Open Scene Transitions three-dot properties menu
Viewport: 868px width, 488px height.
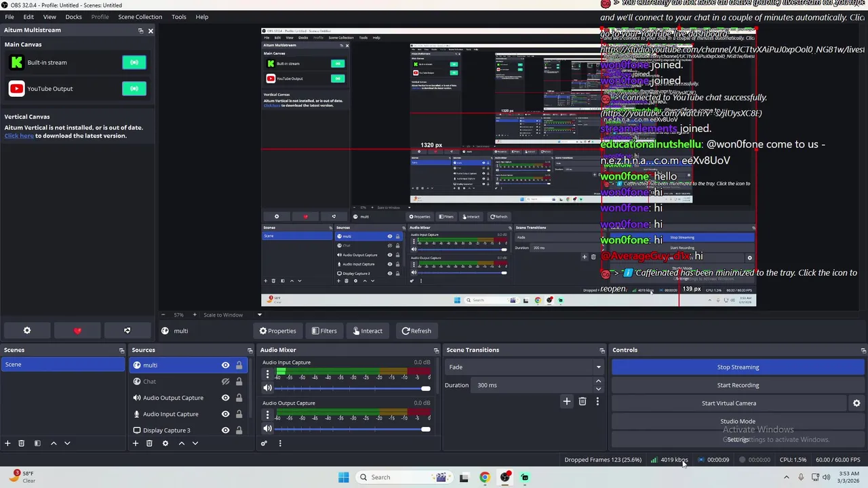[597, 401]
